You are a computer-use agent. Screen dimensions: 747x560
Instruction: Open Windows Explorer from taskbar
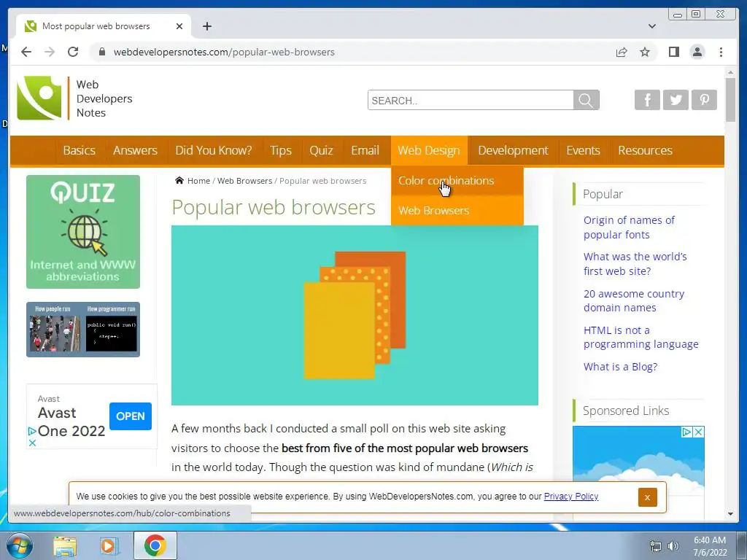pos(65,546)
